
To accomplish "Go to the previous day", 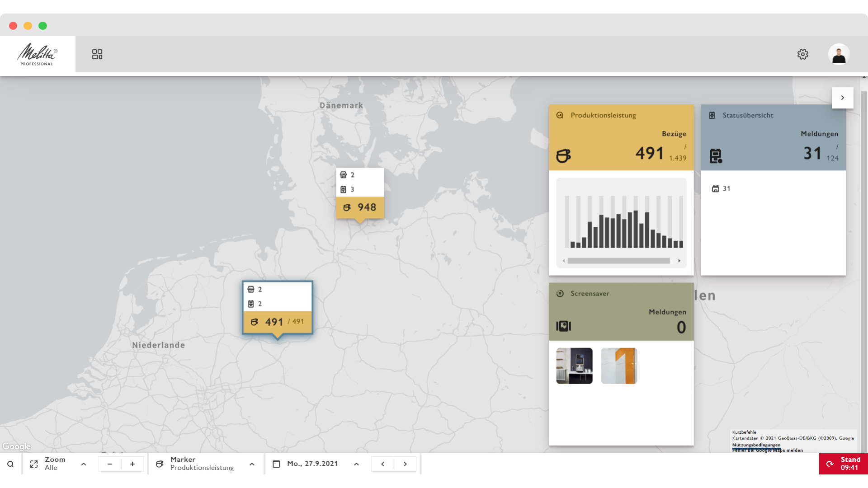I will pos(382,464).
